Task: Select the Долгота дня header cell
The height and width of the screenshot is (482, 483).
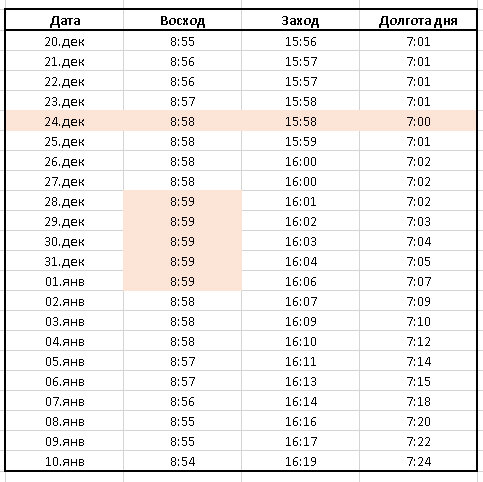Action: tap(418, 20)
